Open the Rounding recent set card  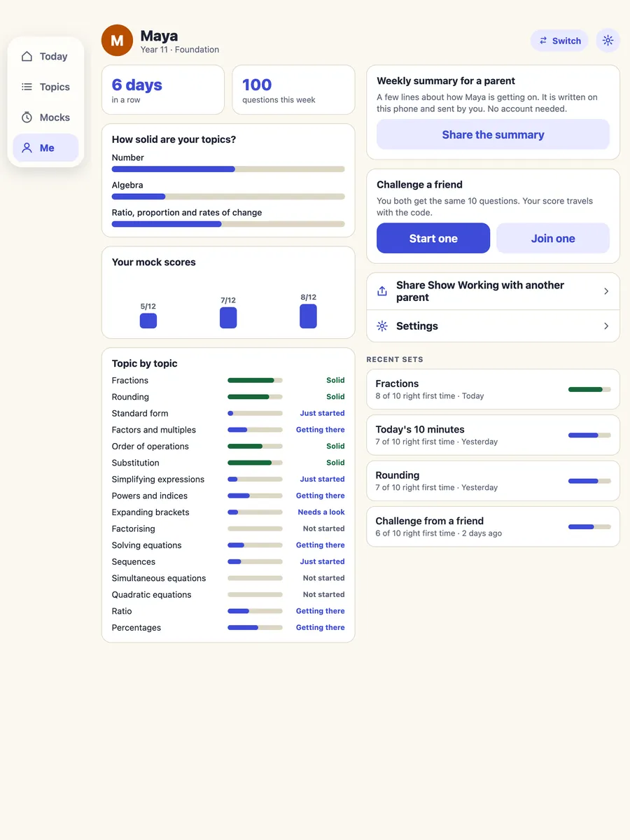[x=493, y=481]
